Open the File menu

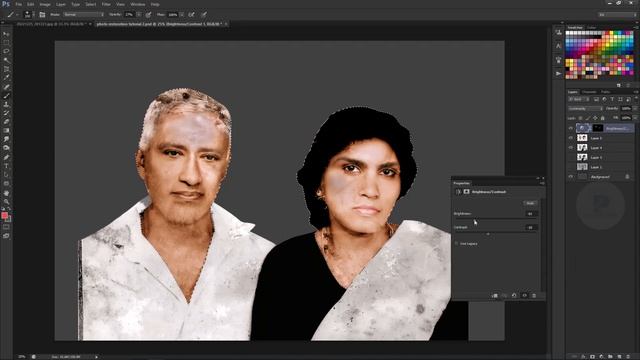pos(19,4)
